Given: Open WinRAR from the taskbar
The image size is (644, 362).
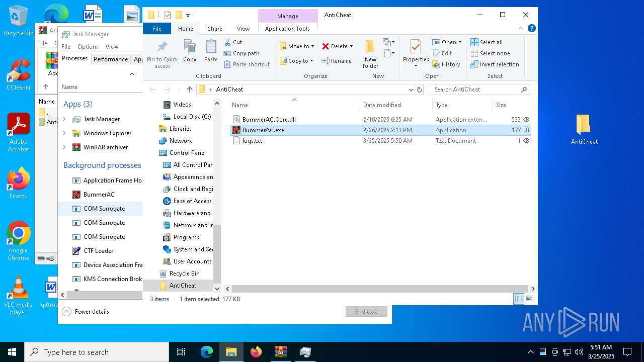Looking at the screenshot, I should [280, 352].
